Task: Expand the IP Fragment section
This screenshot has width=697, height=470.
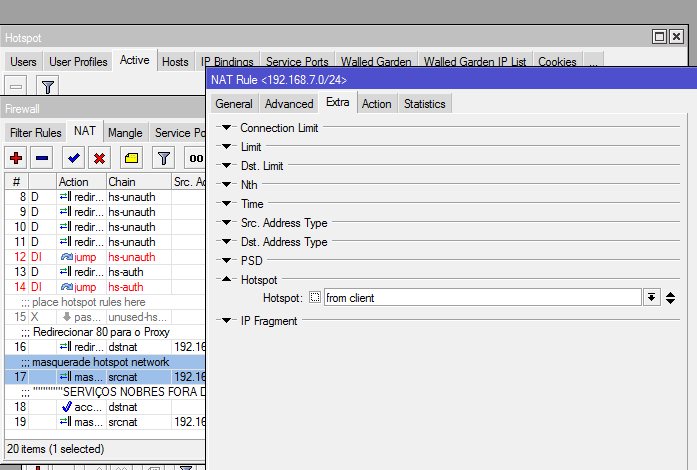Action: click(x=226, y=320)
